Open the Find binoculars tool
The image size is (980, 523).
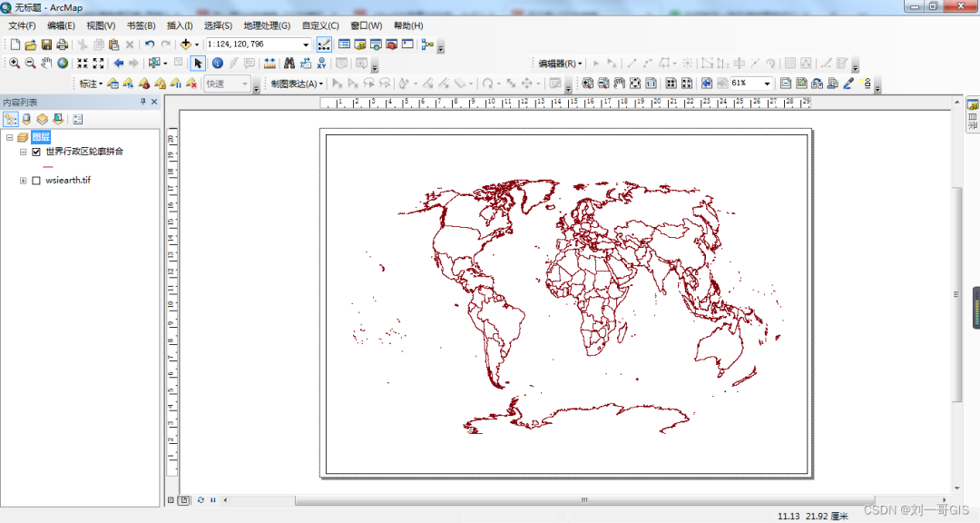pyautogui.click(x=289, y=64)
